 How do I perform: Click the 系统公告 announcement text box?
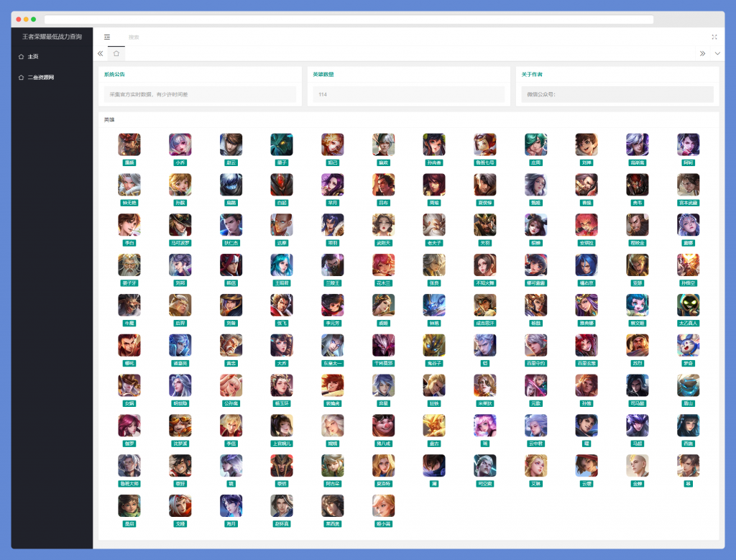pyautogui.click(x=200, y=94)
